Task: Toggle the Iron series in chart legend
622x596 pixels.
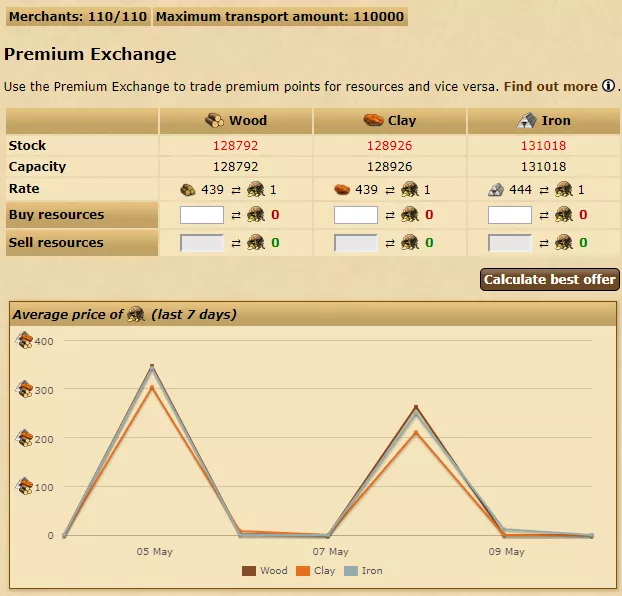Action: [364, 571]
